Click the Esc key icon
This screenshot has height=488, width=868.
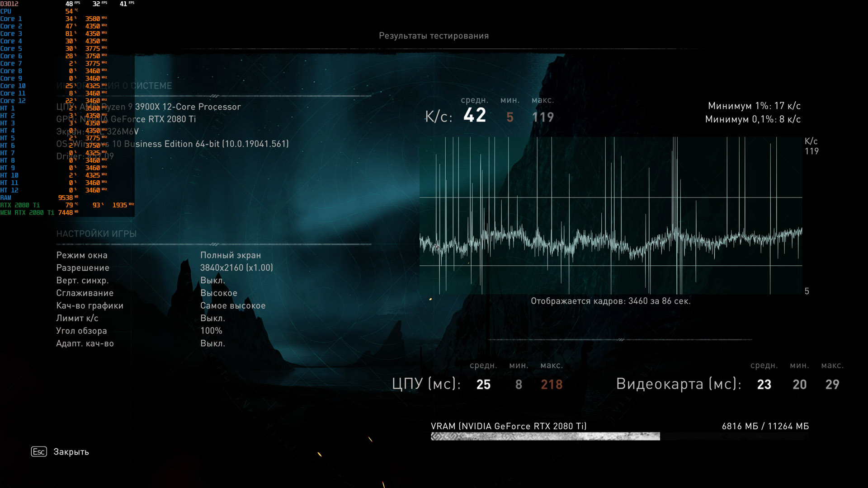click(39, 452)
